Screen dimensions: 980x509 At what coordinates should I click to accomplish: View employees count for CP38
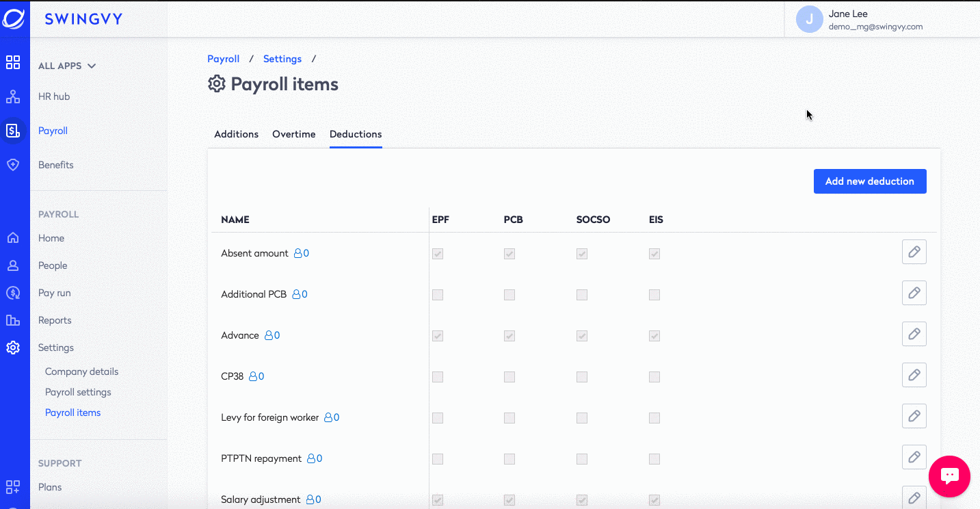pyautogui.click(x=256, y=376)
